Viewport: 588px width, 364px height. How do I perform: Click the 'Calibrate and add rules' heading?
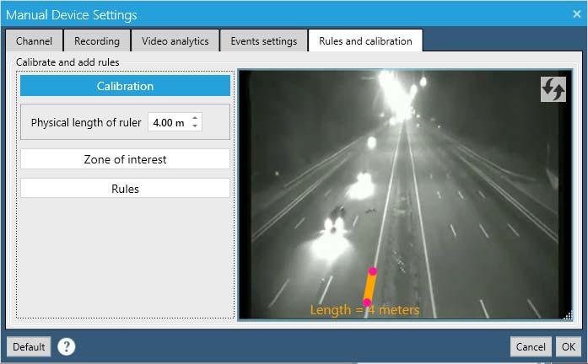[x=67, y=62]
